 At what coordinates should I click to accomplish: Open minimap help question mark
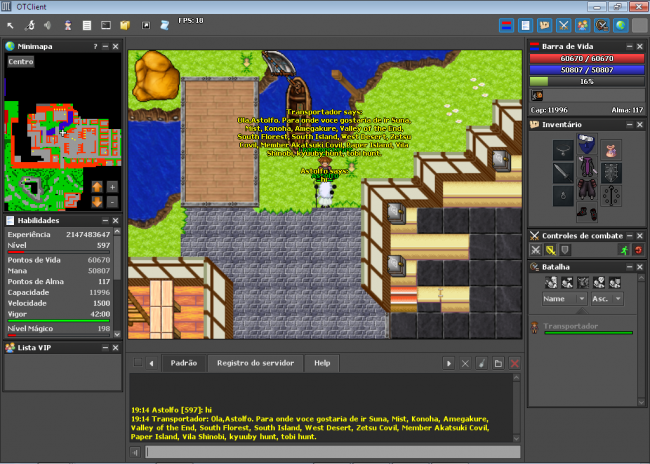pos(95,46)
